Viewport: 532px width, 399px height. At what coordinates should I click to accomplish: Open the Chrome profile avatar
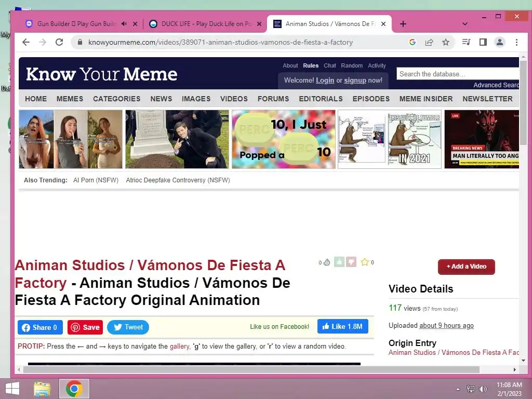[500, 42]
